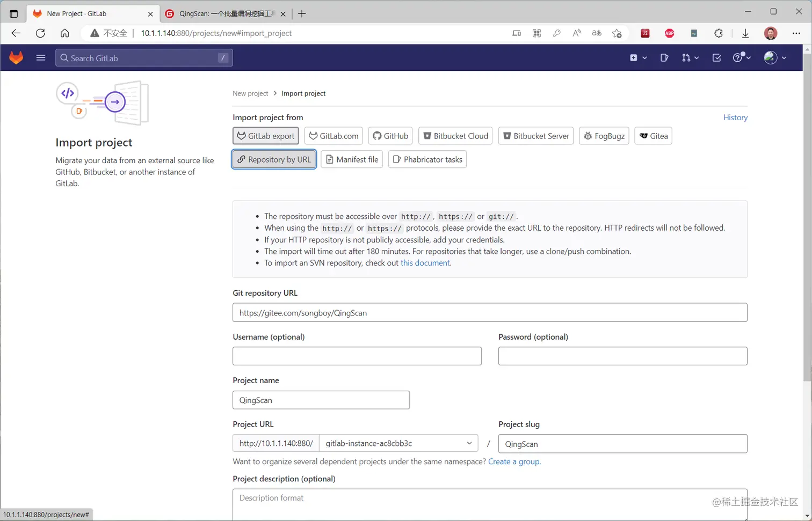
Task: Click the Search GitLab field
Action: point(144,58)
